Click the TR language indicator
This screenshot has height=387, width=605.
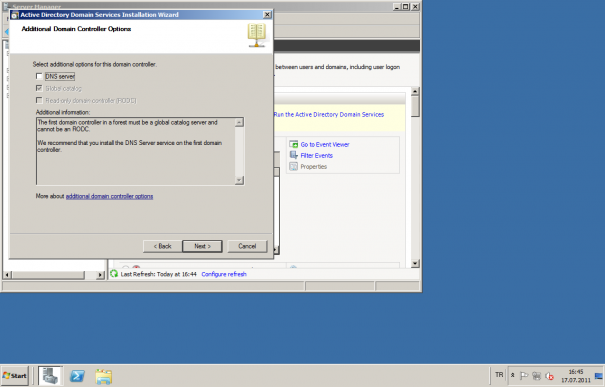(499, 375)
